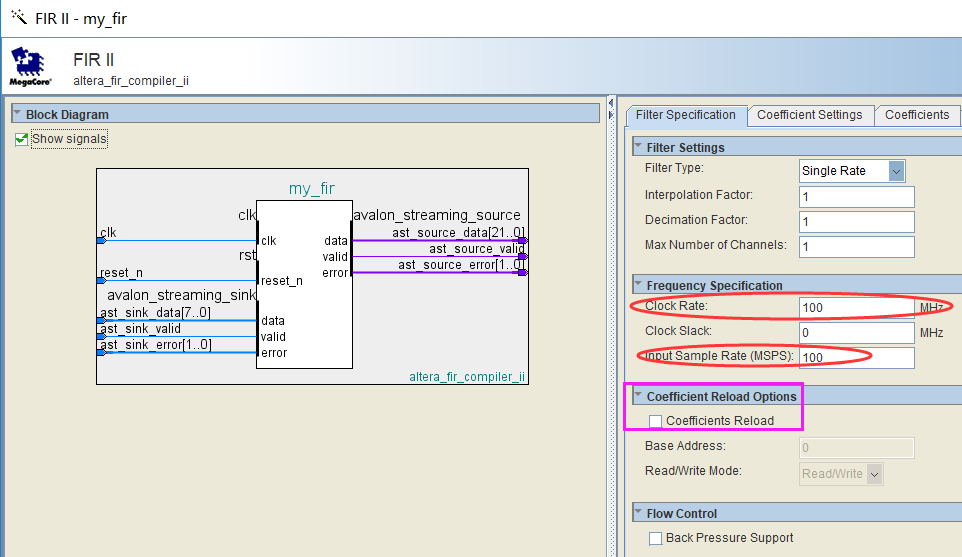This screenshot has width=962, height=557.
Task: Click the wizard wand icon in title bar
Action: (19, 17)
